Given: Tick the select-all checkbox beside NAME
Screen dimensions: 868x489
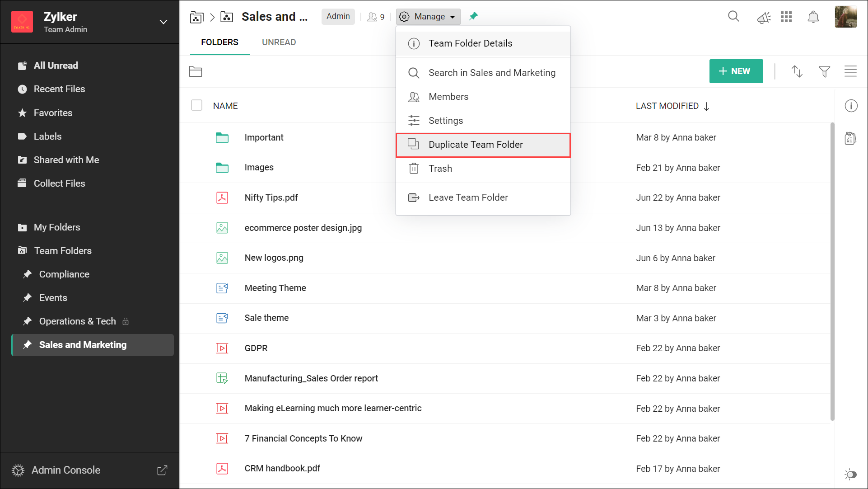Looking at the screenshot, I should pos(196,105).
